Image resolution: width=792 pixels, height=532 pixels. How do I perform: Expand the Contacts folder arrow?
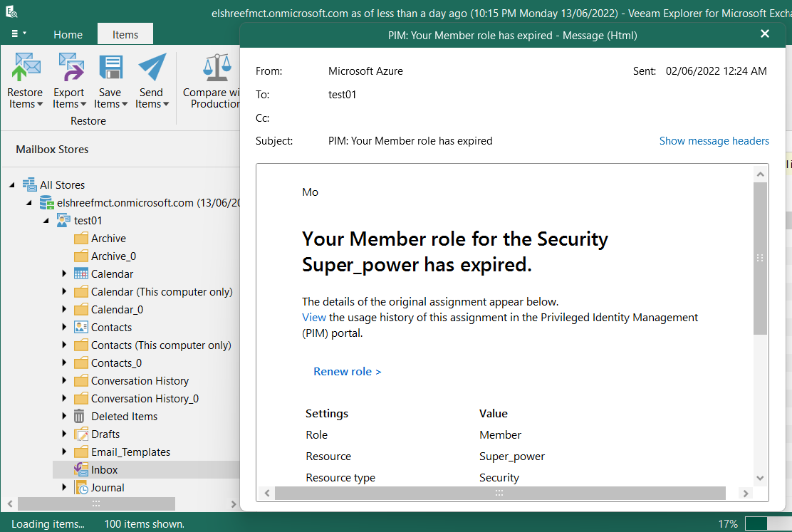click(x=64, y=327)
